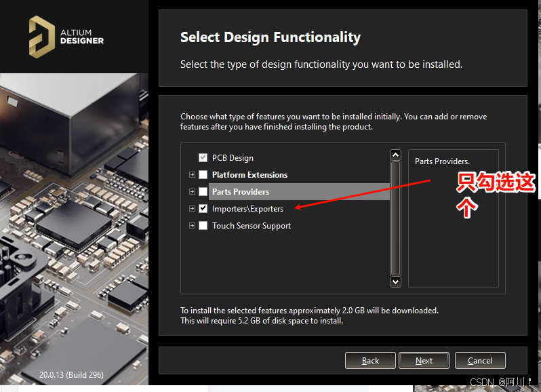Enable the Touch Sensor Support checkbox
This screenshot has width=541, height=392.
click(x=203, y=225)
